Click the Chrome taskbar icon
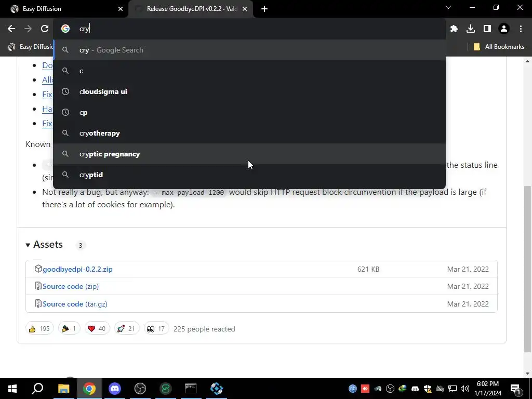 [x=89, y=389]
